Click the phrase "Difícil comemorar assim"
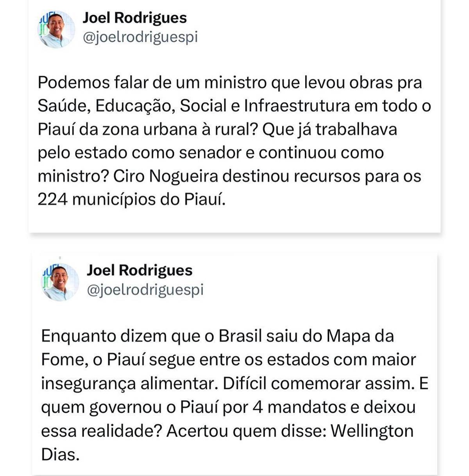The image size is (469, 476). click(x=317, y=383)
